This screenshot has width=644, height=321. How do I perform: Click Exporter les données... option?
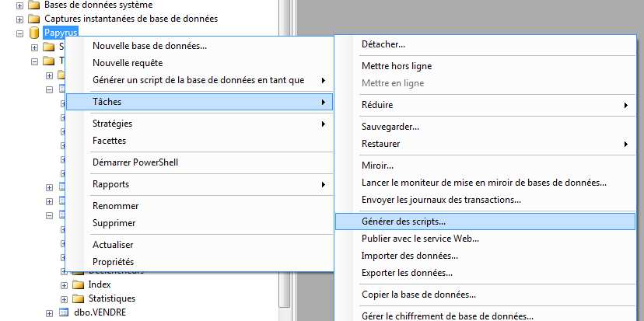click(x=407, y=273)
